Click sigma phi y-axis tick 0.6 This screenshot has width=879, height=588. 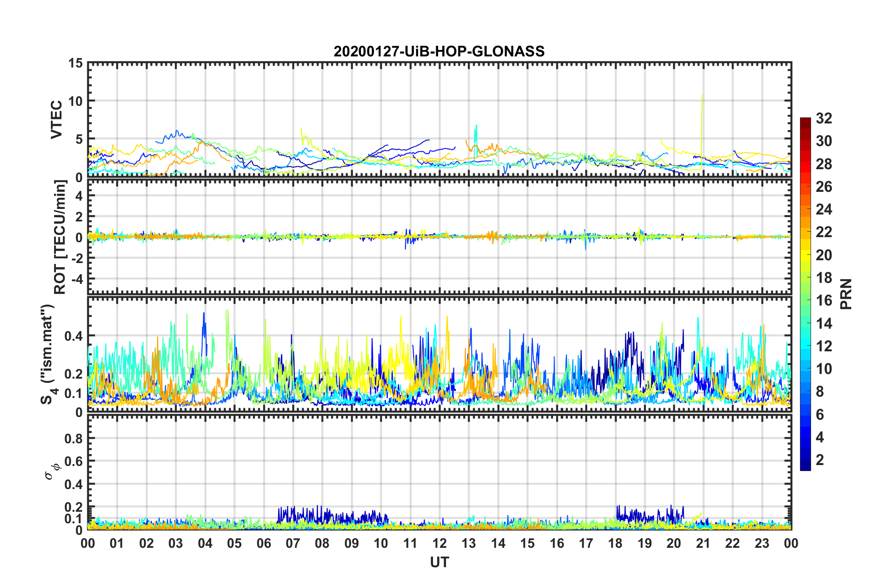73,461
